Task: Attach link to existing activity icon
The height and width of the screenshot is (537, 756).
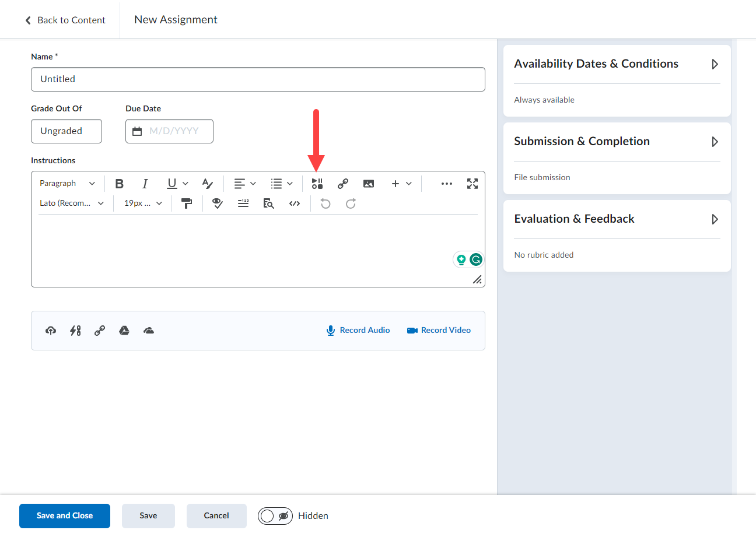Action: tap(75, 331)
